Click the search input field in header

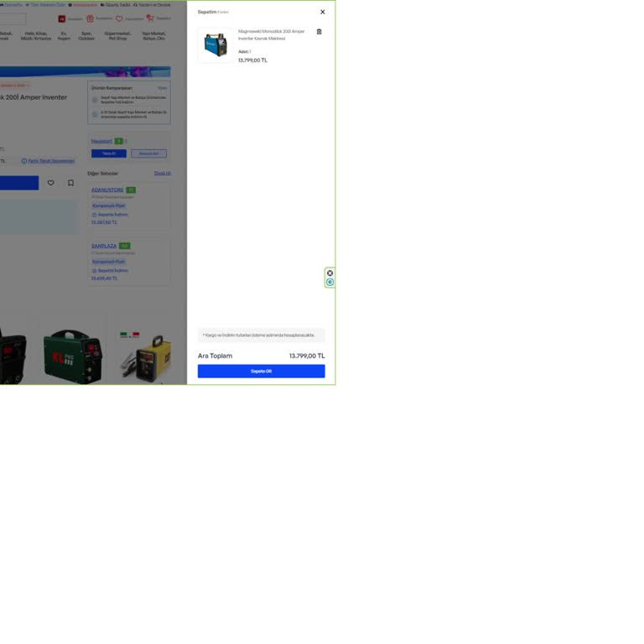click(13, 18)
